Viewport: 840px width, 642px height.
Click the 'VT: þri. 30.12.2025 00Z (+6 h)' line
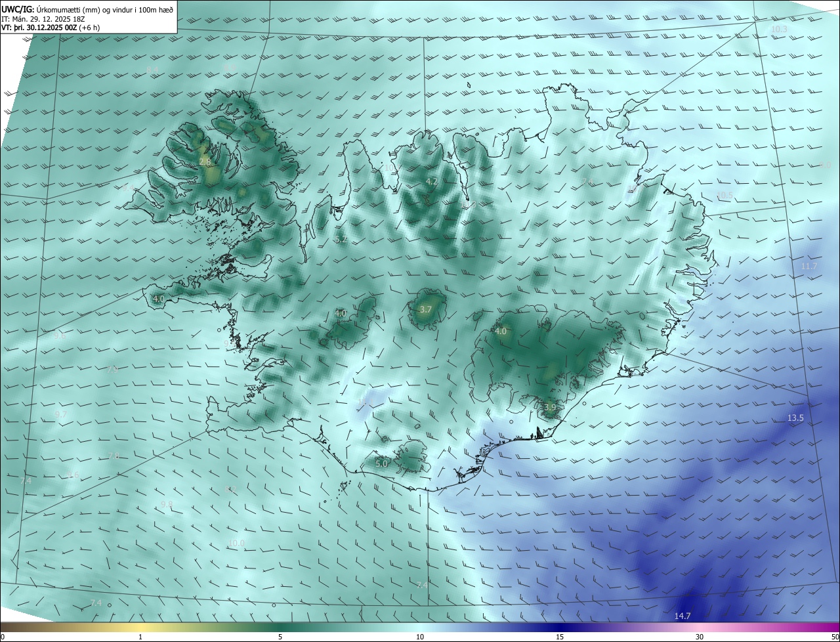(x=51, y=28)
